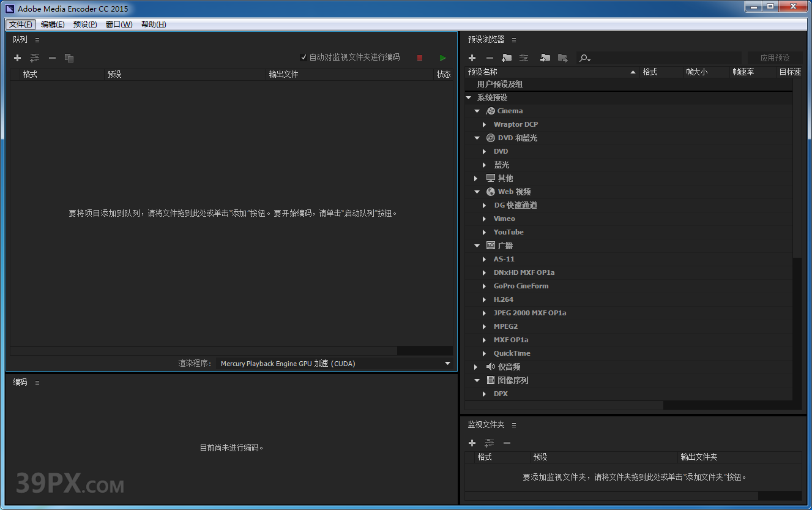Click the 应用预设 button
Image resolution: width=812 pixels, height=510 pixels.
(x=775, y=58)
